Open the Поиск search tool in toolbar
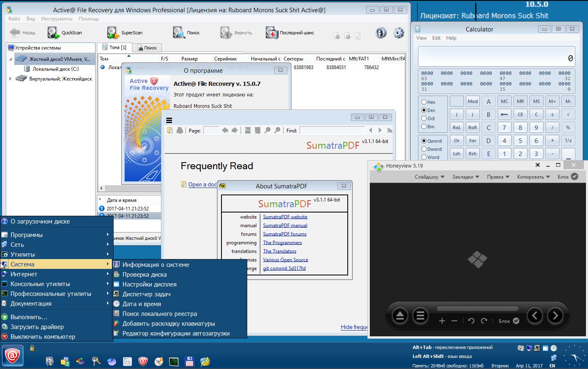This screenshot has height=369, width=588. (179, 33)
